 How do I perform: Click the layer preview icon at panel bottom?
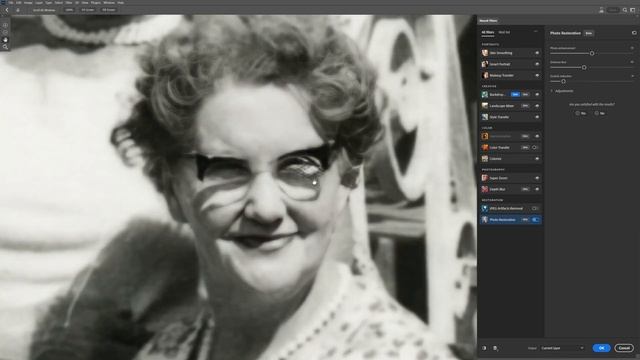495,348
